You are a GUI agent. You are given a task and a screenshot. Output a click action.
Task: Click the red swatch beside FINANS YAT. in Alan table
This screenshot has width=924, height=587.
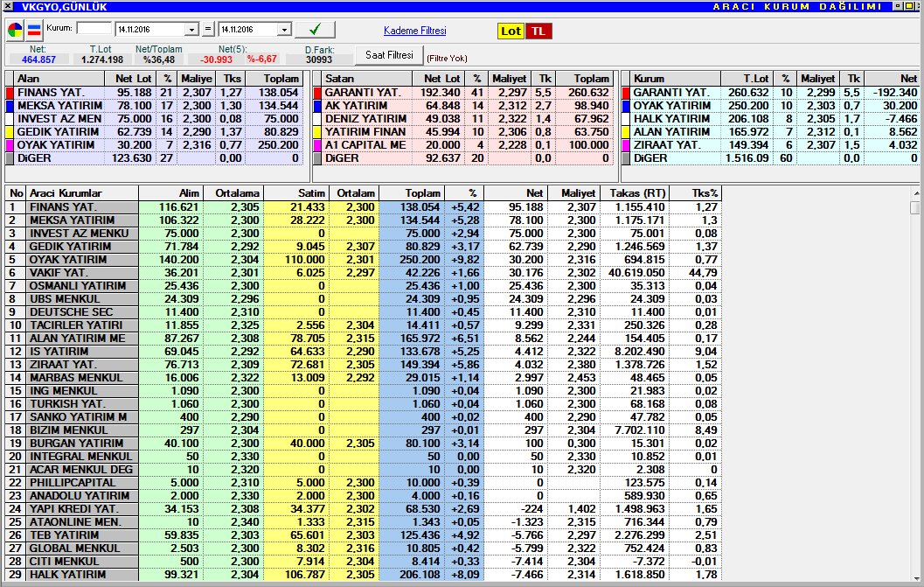(10, 93)
